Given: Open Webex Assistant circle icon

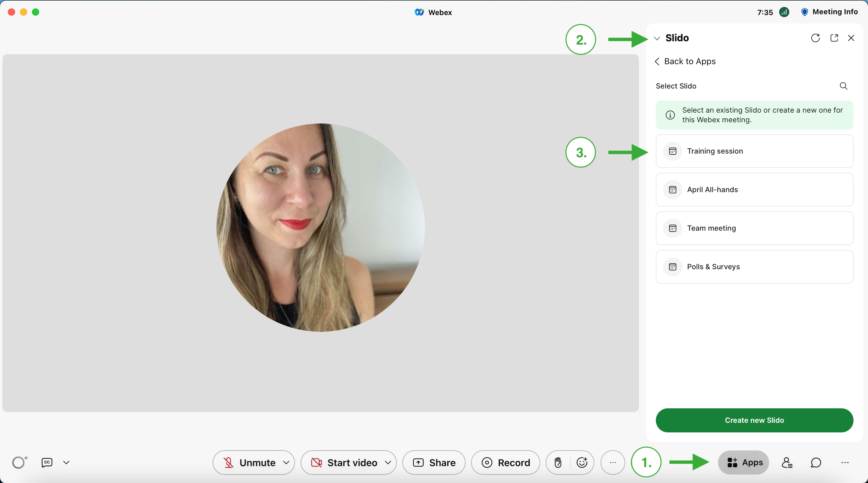Looking at the screenshot, I should point(20,463).
